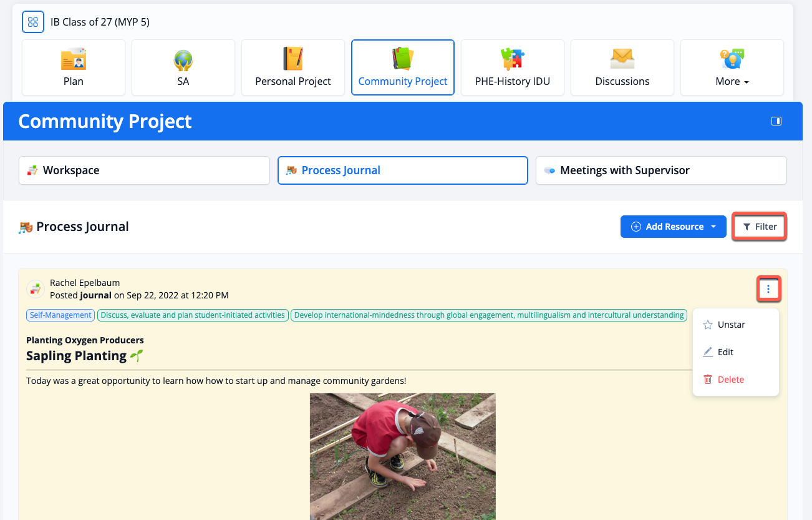
Task: Click the three-dot journal entry menu
Action: point(768,289)
